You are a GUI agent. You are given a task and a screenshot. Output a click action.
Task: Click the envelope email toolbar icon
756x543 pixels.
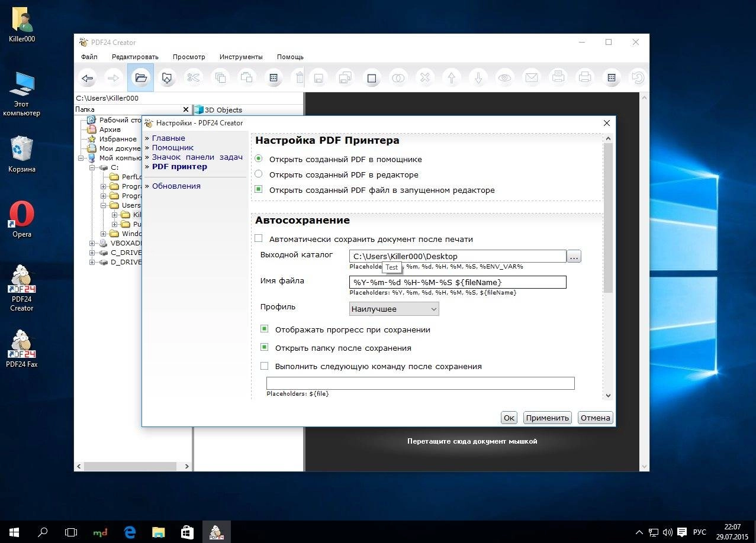tap(532, 77)
